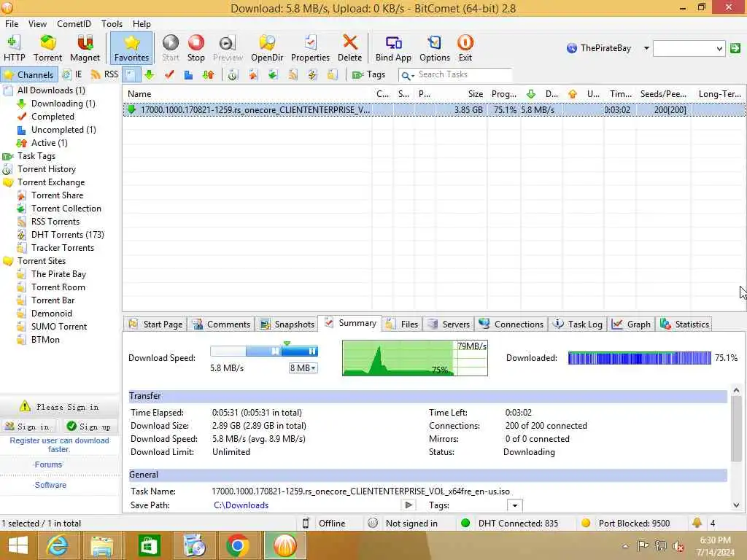Toggle the Channels button

pos(29,75)
